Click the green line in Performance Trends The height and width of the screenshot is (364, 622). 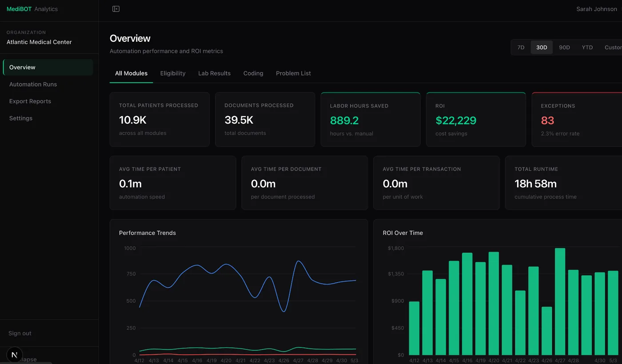247,349
